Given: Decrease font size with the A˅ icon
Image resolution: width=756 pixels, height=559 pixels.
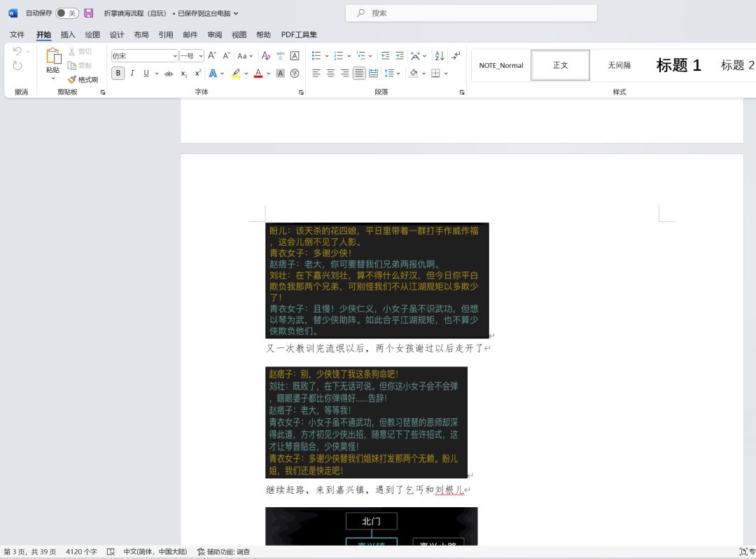Looking at the screenshot, I should click(226, 56).
